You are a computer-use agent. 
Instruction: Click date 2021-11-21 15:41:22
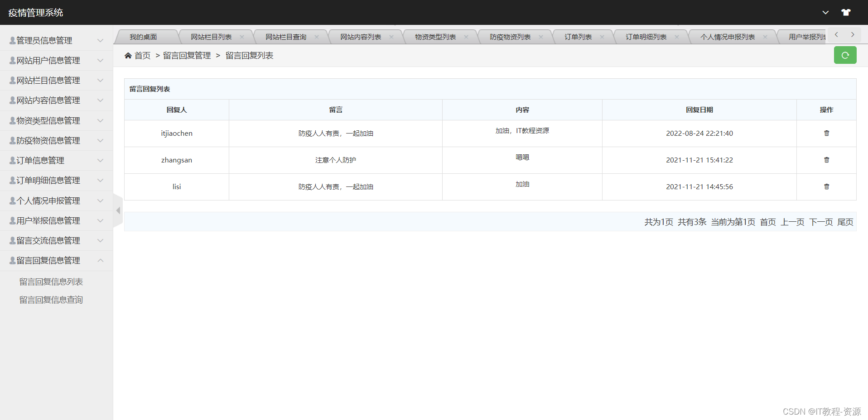(x=699, y=160)
